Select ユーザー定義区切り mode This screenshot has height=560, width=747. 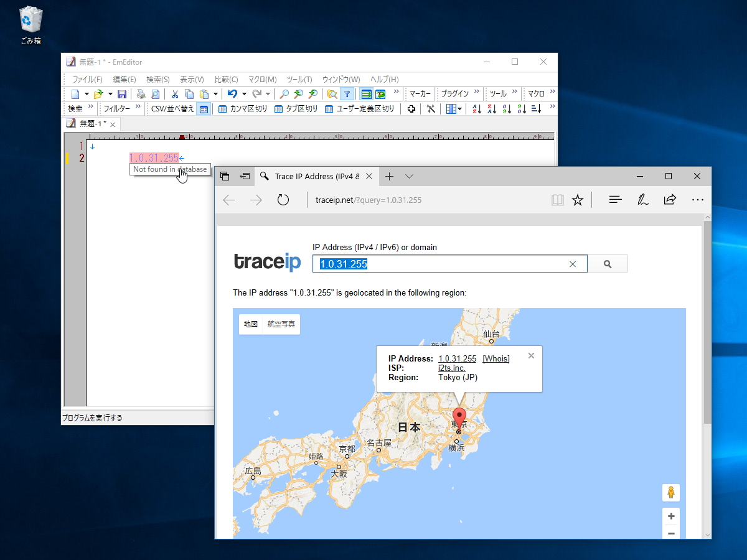click(360, 109)
